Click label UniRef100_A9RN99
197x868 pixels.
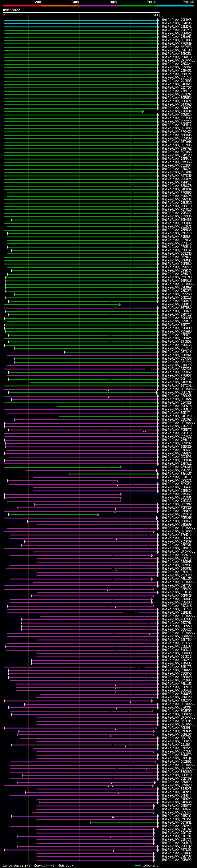pyautogui.click(x=176, y=108)
